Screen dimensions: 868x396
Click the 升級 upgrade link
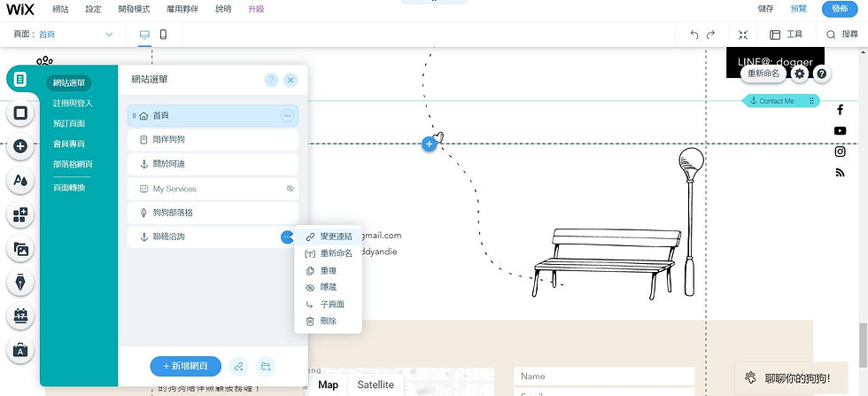256,10
